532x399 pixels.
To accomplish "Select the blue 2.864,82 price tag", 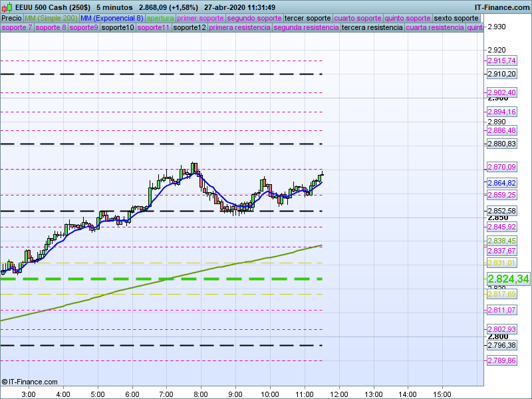I will tap(502, 183).
